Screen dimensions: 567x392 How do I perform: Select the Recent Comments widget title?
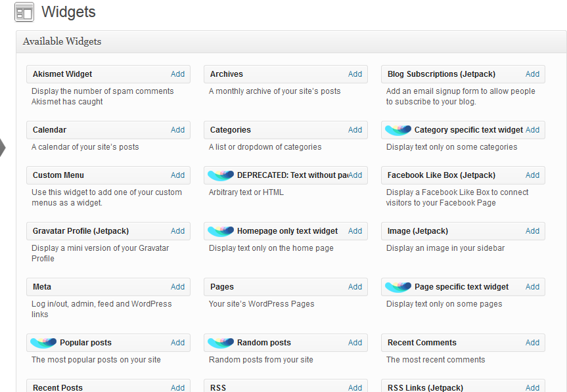422,343
